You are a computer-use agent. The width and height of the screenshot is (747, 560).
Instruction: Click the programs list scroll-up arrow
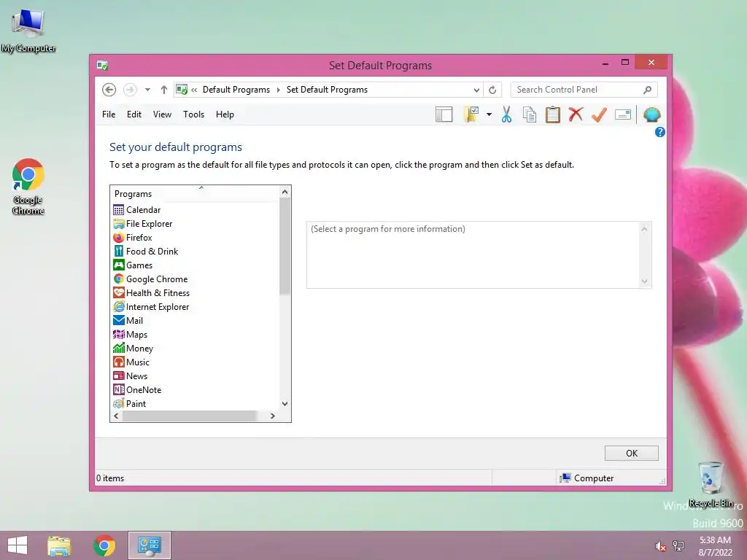click(285, 192)
